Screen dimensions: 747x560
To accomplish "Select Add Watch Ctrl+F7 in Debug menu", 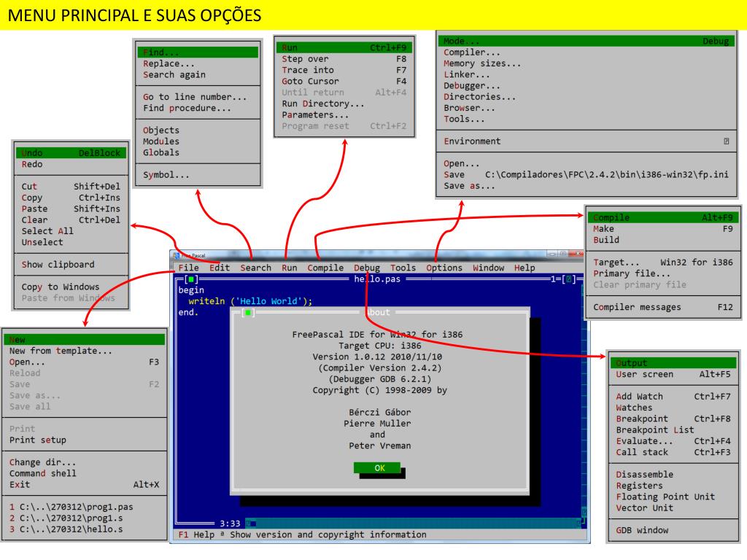I will 673,397.
